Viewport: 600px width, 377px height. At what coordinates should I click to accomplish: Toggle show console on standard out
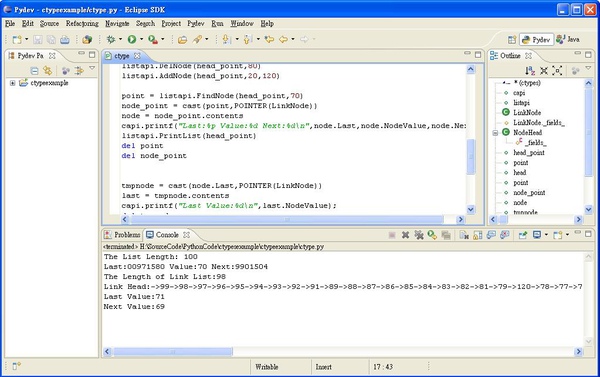tap(491, 235)
